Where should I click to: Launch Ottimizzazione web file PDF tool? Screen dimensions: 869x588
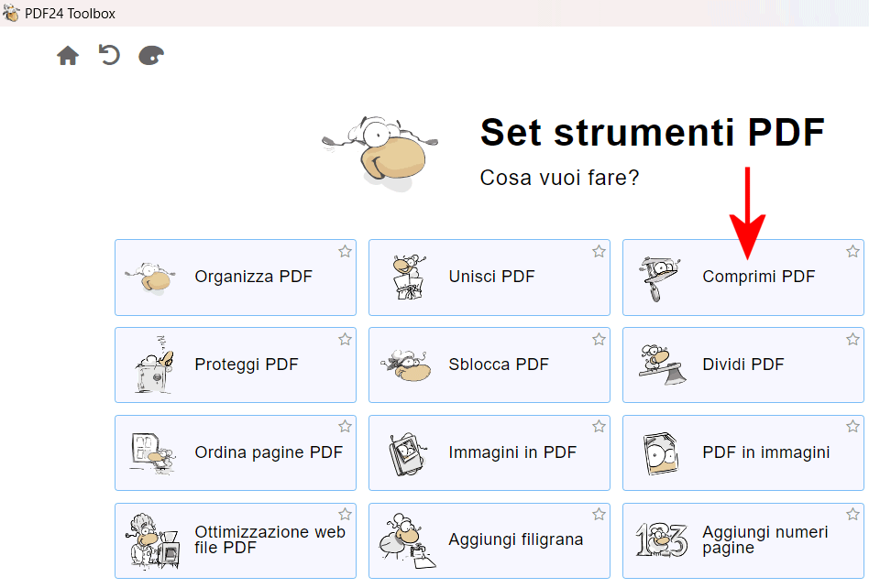click(x=236, y=540)
